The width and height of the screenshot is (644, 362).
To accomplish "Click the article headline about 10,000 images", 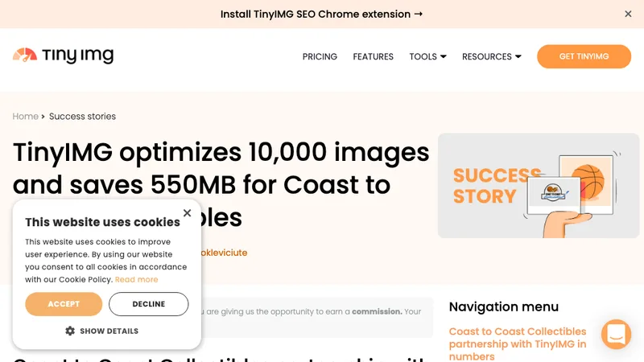I will pos(221,185).
